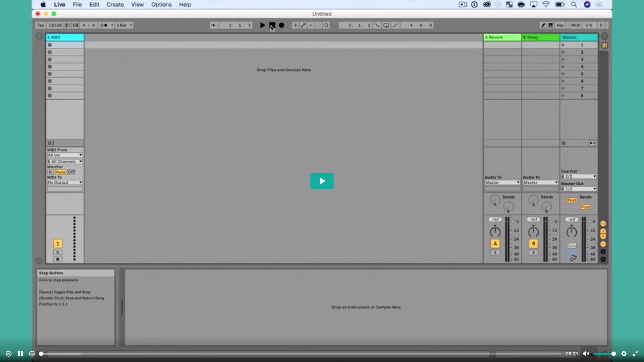Image resolution: width=644 pixels, height=362 pixels.
Task: Toggle MIDI map mode button
Action: (x=576, y=25)
